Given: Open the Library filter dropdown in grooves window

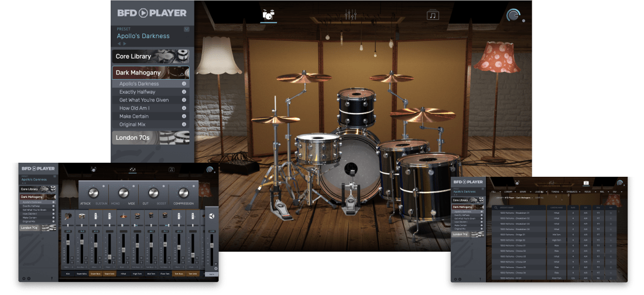Looking at the screenshot, I should click(510, 192).
